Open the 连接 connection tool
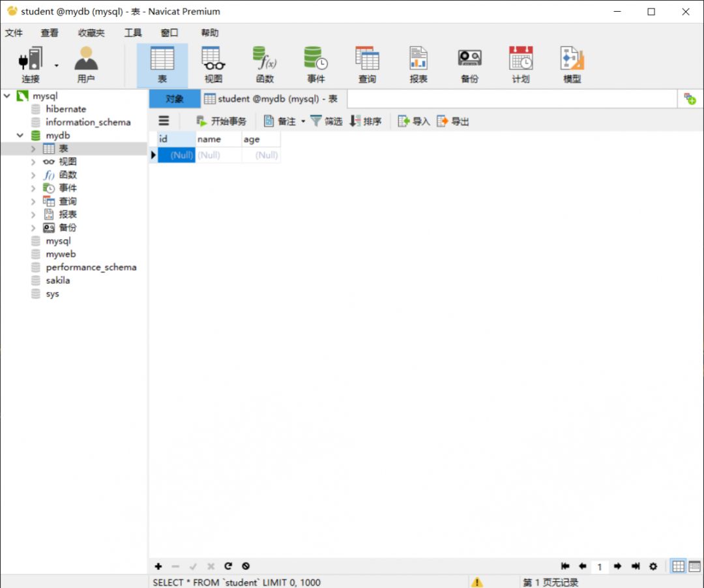The height and width of the screenshot is (588, 704). pos(31,65)
